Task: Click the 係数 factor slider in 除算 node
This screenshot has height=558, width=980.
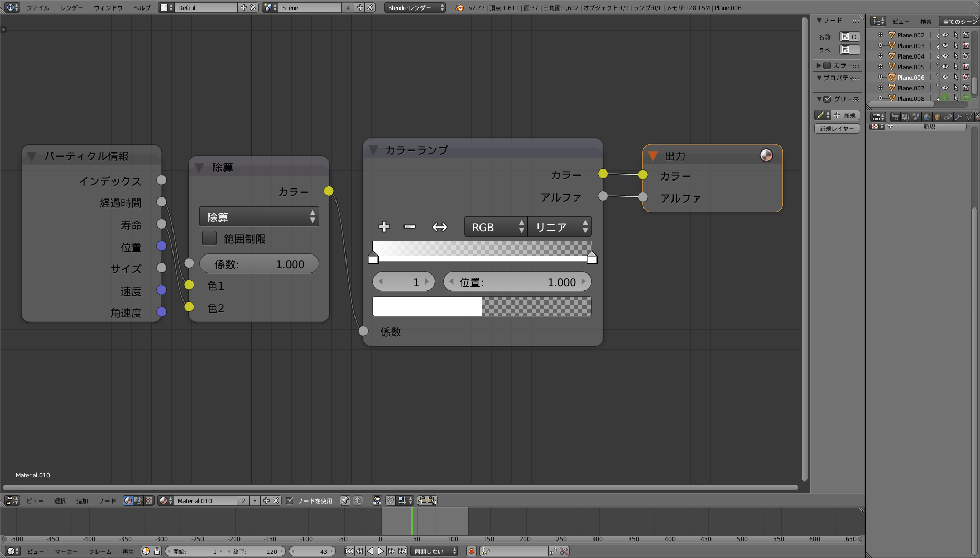Action: coord(259,264)
